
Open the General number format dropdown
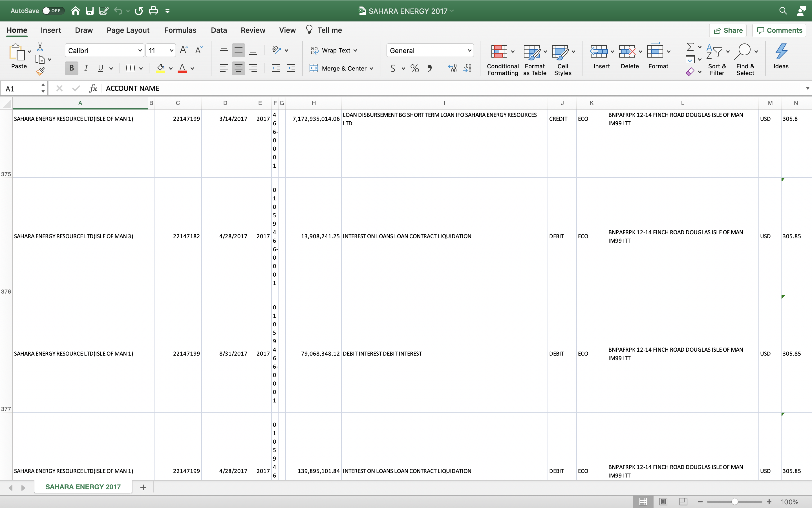tap(430, 51)
